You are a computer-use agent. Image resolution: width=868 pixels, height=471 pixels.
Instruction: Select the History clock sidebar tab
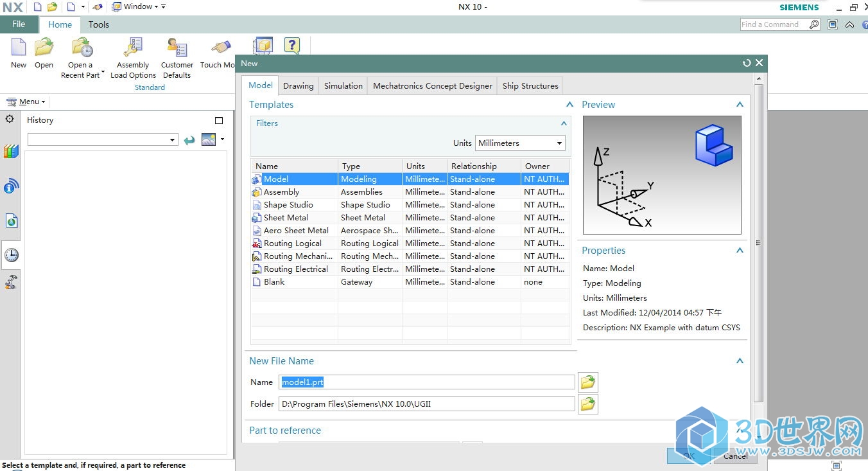[11, 255]
